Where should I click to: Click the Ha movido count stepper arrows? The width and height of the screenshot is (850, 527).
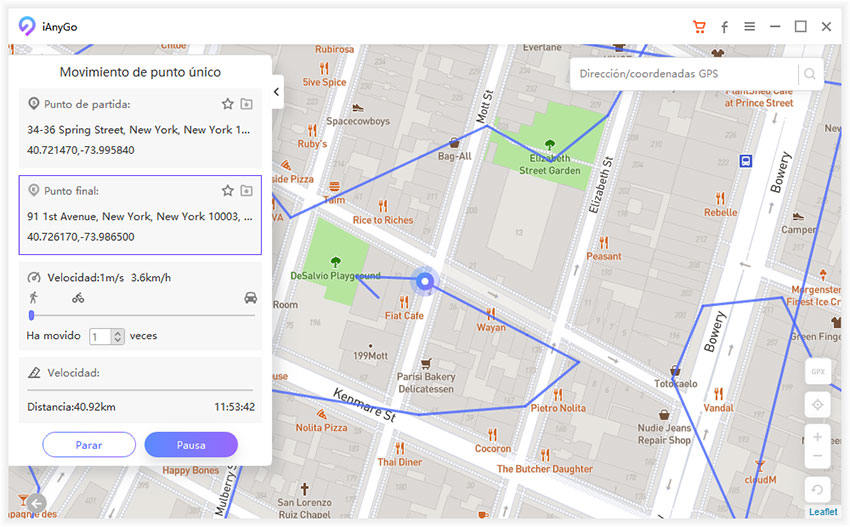pyautogui.click(x=118, y=336)
